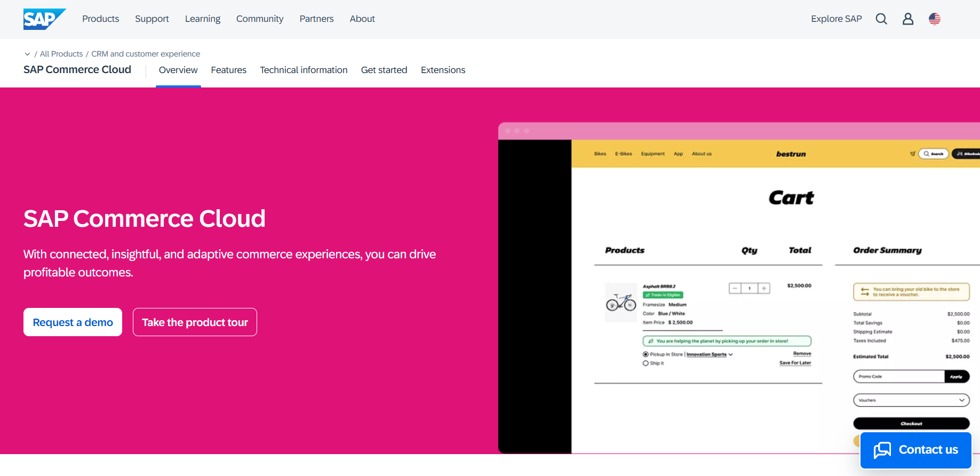This screenshot has width=980, height=476.
Task: Open the Learning menu
Action: [203, 19]
